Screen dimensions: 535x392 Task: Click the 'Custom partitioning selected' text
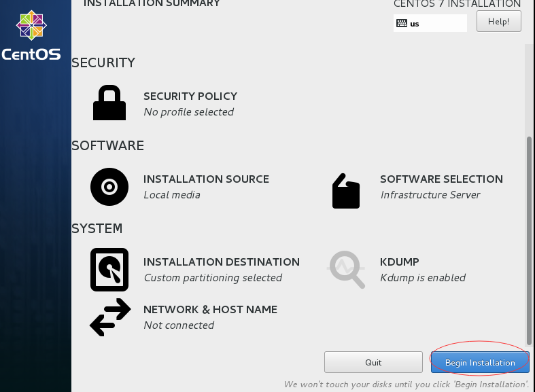click(x=213, y=278)
